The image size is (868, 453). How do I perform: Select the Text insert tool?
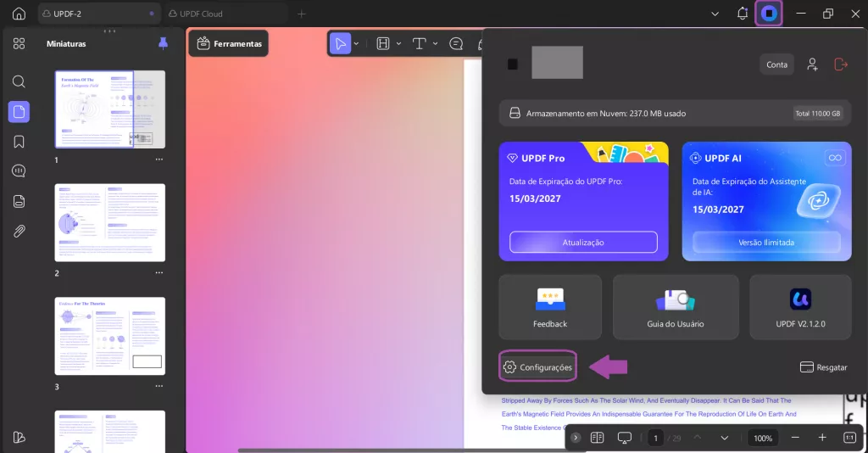point(419,43)
